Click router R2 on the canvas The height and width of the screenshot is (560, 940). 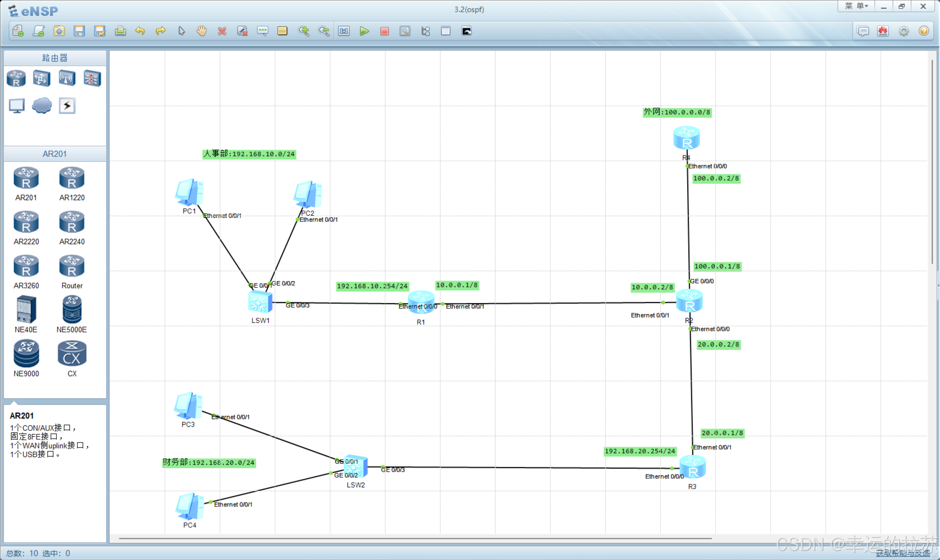coord(689,301)
